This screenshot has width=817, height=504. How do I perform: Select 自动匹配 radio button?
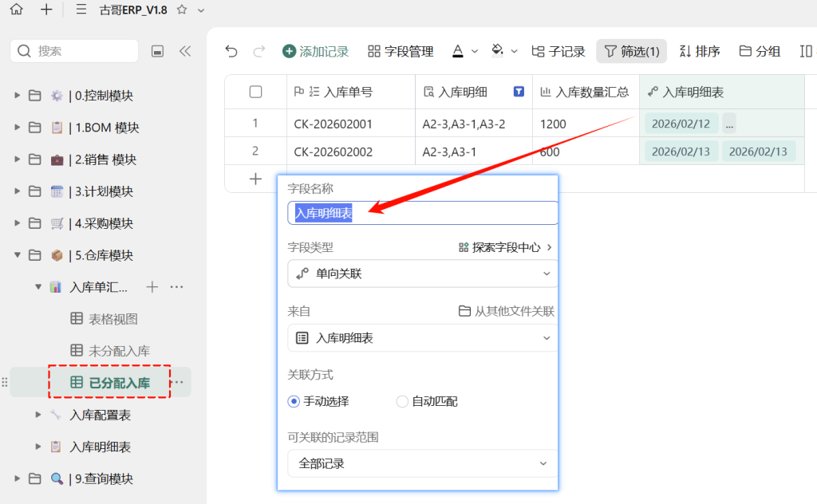click(x=402, y=401)
